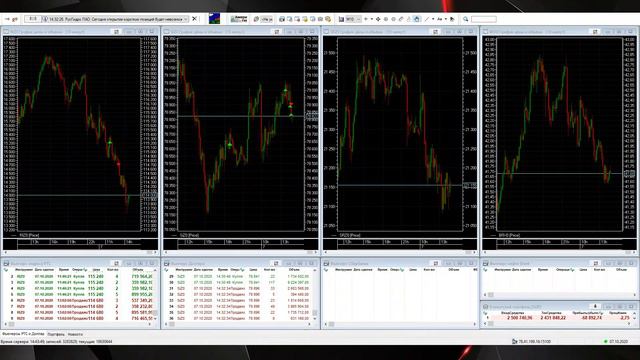Click the zoom in chart icon
640x360 pixels.
[386, 19]
